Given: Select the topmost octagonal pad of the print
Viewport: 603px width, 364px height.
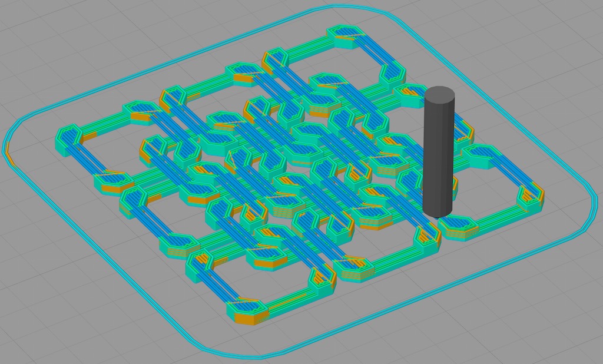Looking at the screenshot, I should (x=343, y=37).
